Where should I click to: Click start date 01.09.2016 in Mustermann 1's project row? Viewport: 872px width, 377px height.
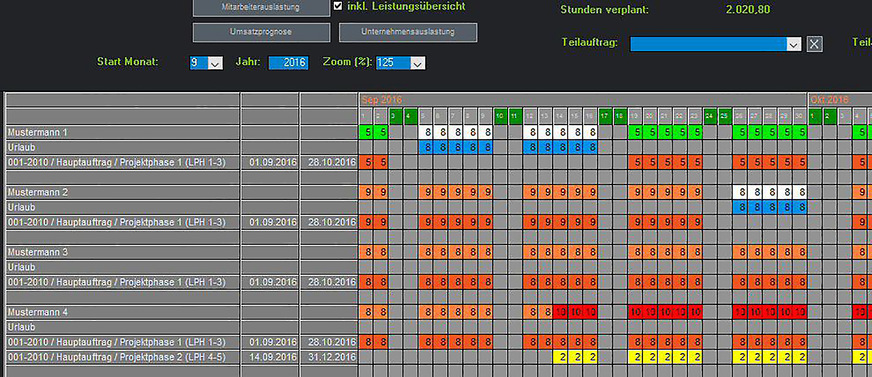270,162
